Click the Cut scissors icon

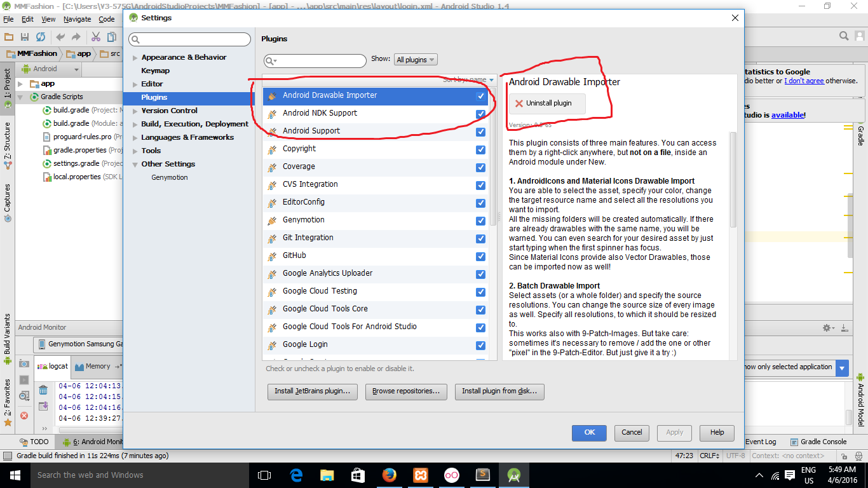96,37
